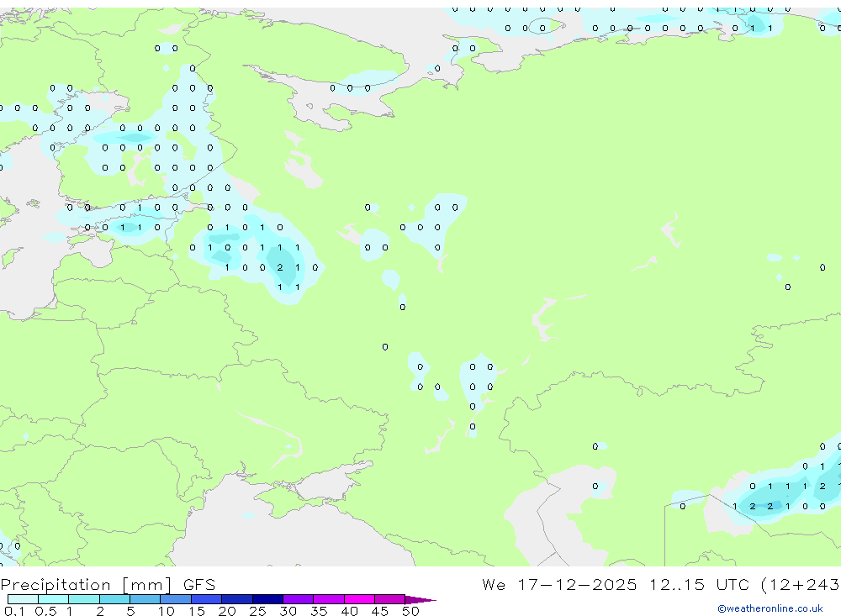Select the 5–10 mm legend swatch
This screenshot has width=841, height=616.
click(x=145, y=599)
